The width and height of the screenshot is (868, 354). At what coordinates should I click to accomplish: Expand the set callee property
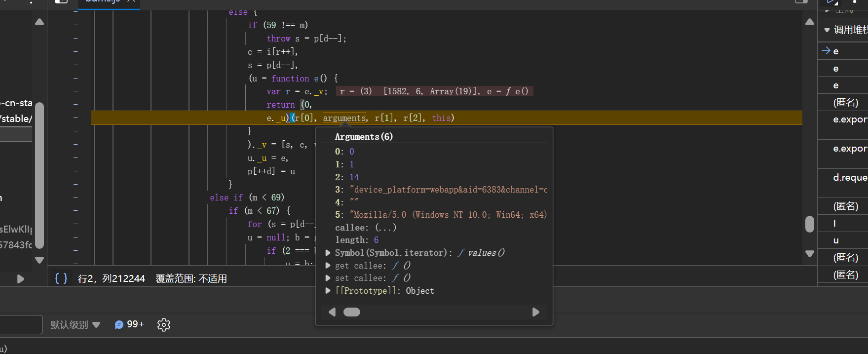coord(328,278)
